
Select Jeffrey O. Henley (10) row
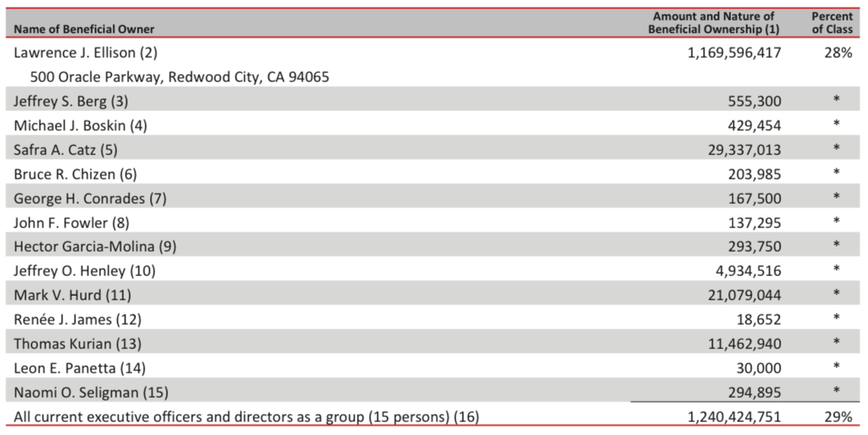[x=433, y=271]
